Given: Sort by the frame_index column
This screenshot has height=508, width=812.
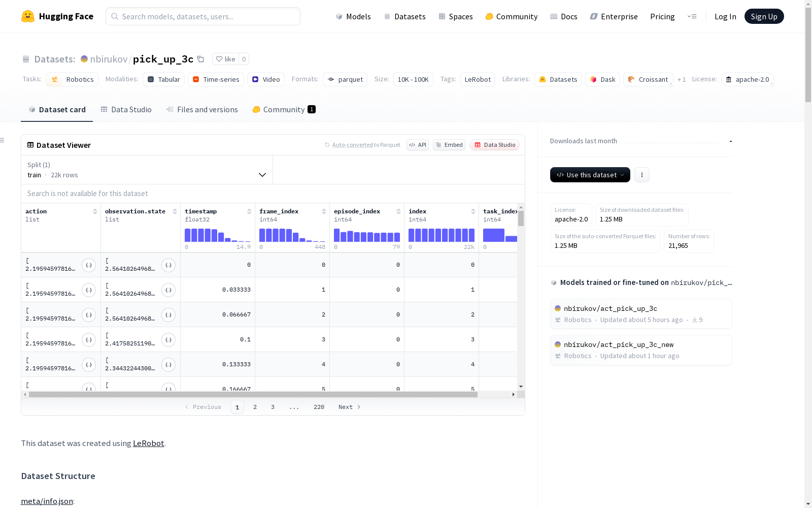Looking at the screenshot, I should 324,211.
